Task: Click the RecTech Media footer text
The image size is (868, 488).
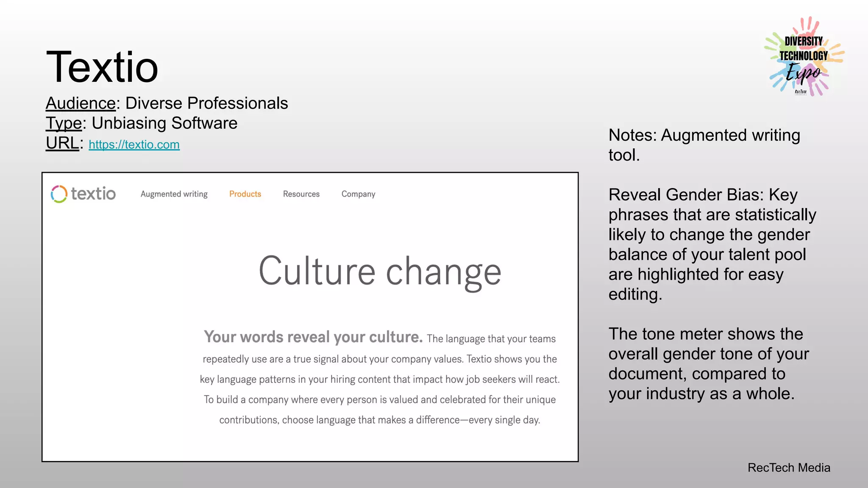Action: (789, 468)
